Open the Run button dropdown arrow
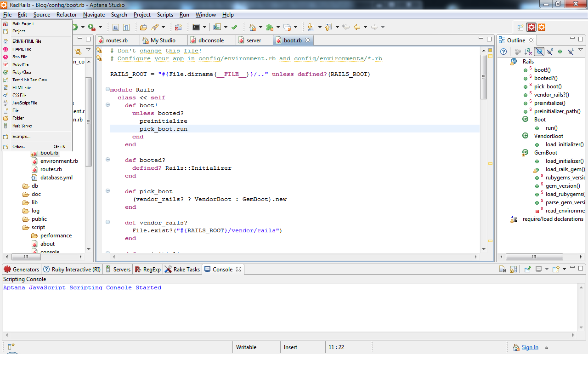The width and height of the screenshot is (588, 368). [82, 27]
